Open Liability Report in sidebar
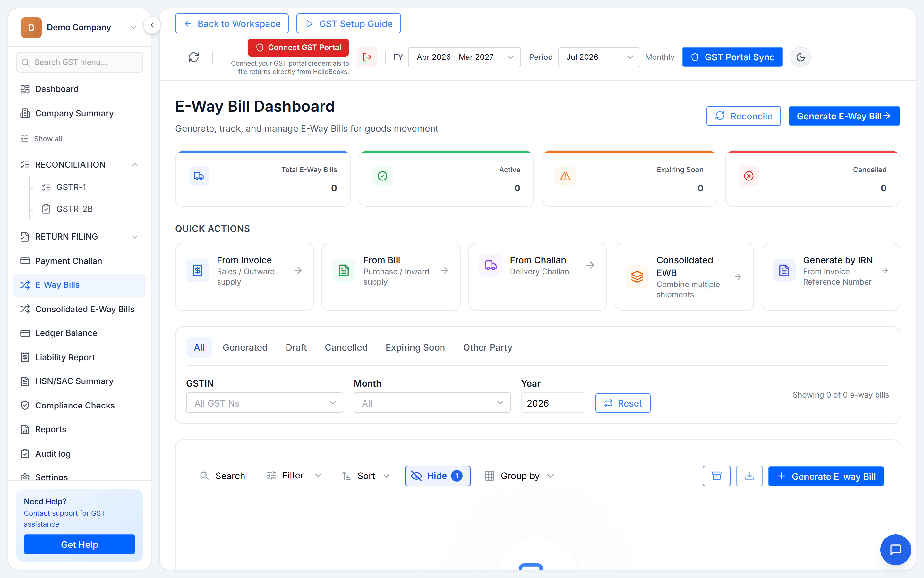The height and width of the screenshot is (578, 924). coord(80,357)
